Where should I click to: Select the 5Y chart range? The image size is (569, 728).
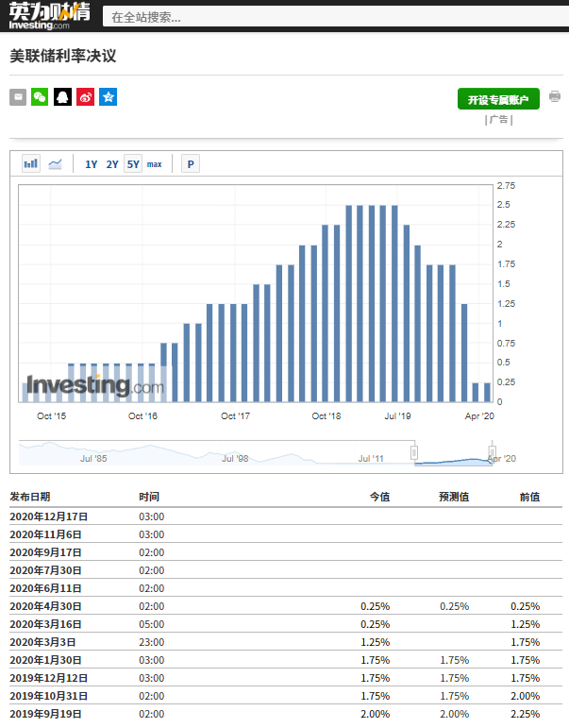tap(133, 164)
